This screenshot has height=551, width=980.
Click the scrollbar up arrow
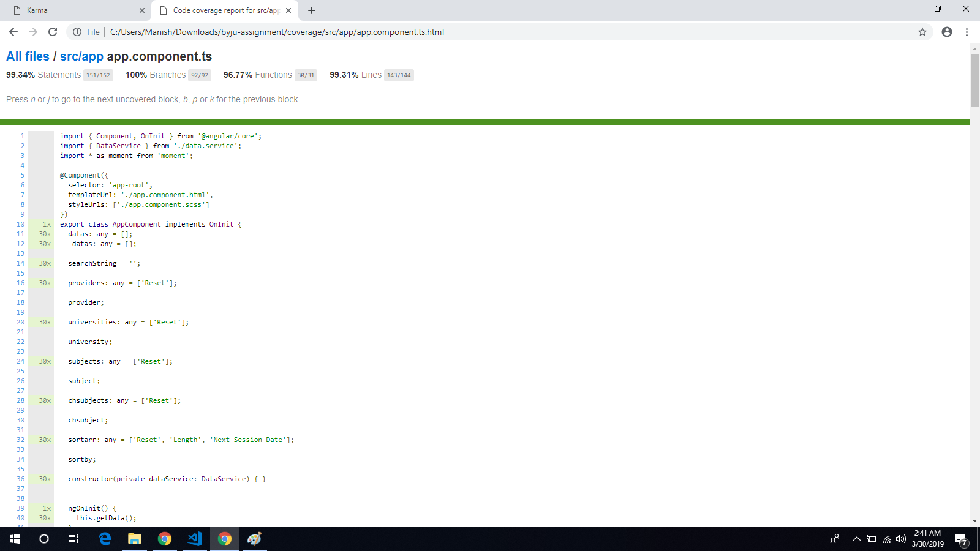tap(974, 48)
